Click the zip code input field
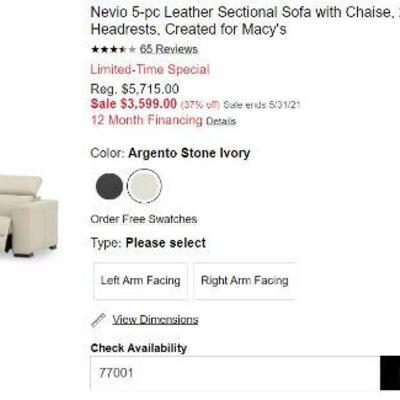This screenshot has width=400, height=400. click(x=235, y=373)
